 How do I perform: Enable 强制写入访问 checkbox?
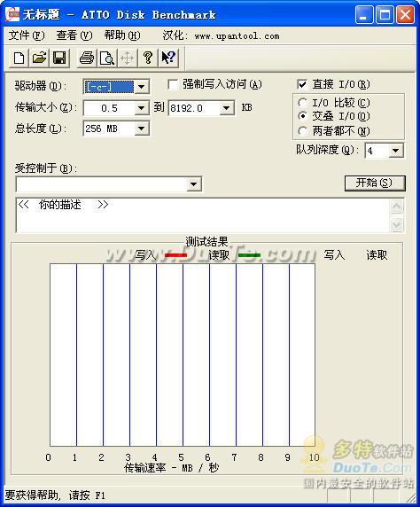(x=173, y=85)
